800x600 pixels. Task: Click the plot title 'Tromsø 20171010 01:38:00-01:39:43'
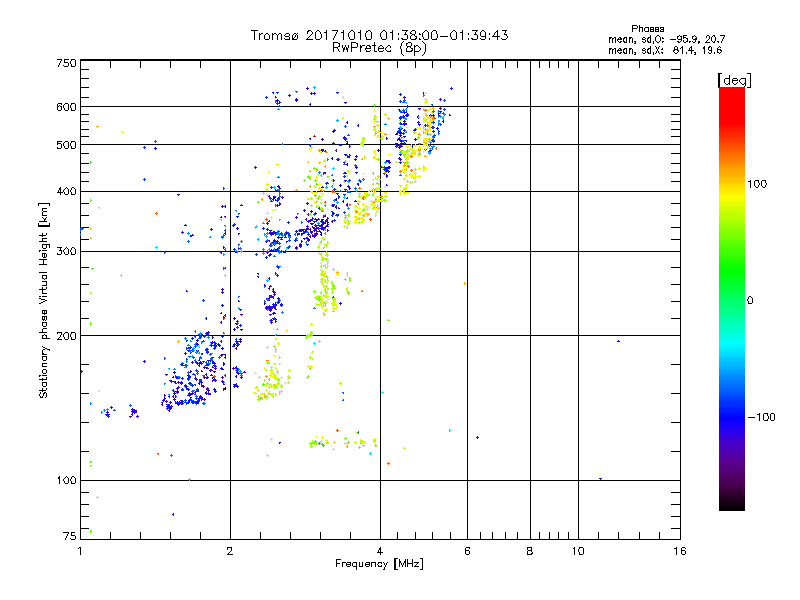[x=379, y=35]
